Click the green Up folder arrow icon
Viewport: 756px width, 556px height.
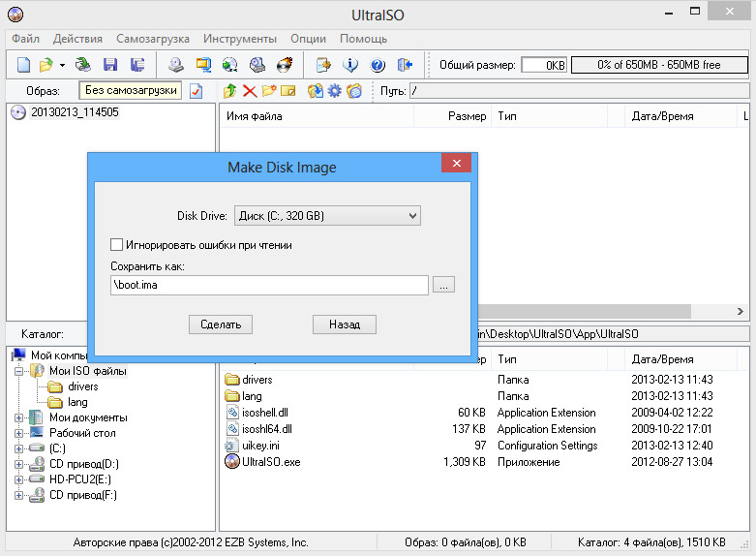(x=229, y=91)
